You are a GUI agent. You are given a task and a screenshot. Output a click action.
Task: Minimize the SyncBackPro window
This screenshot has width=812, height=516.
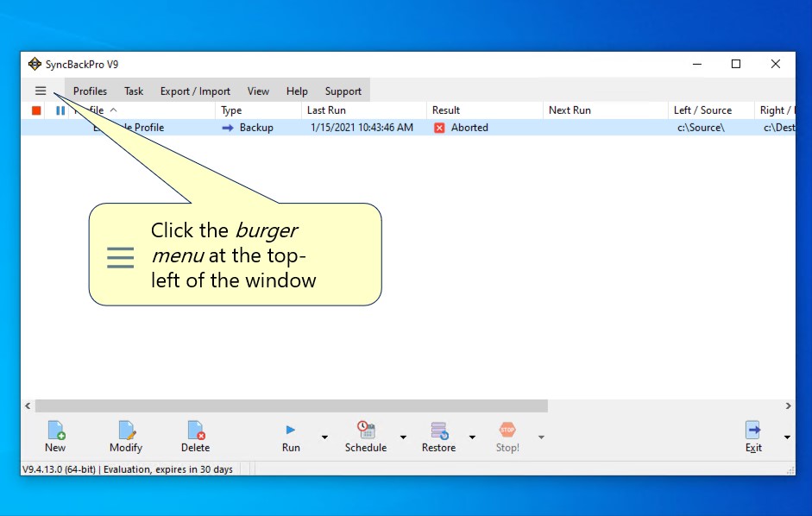697,64
